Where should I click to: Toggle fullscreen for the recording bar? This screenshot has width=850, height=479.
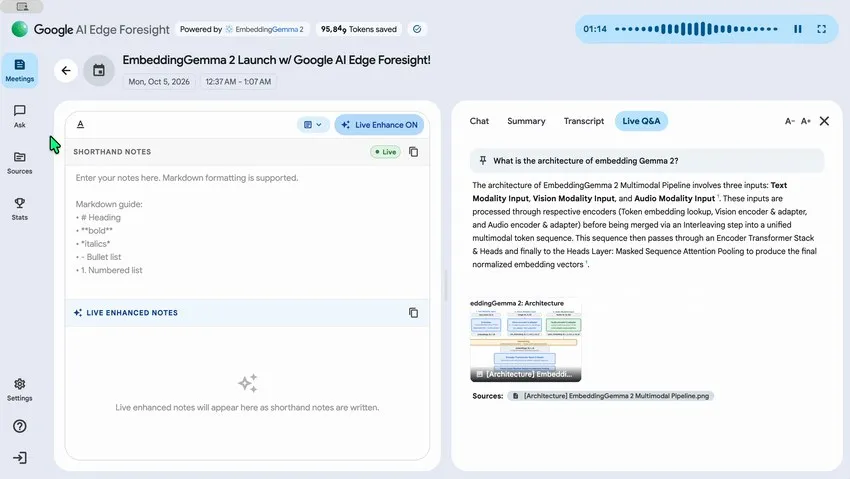coord(822,29)
